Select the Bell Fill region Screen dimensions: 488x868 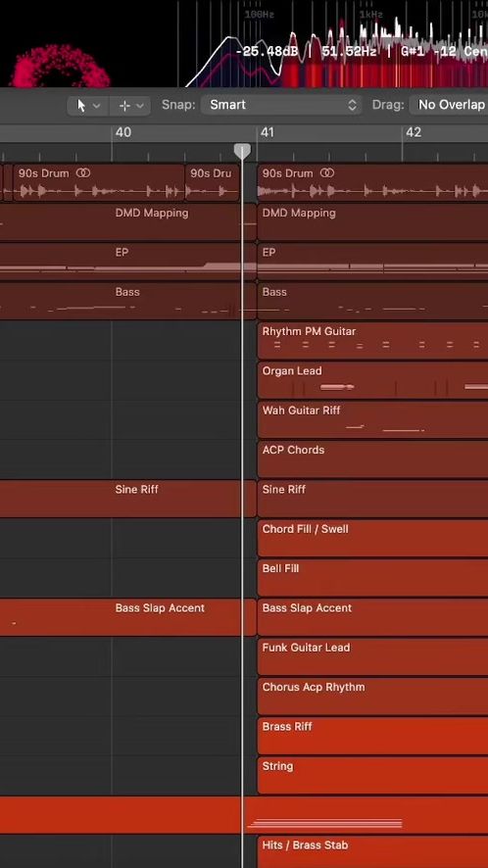(372, 578)
